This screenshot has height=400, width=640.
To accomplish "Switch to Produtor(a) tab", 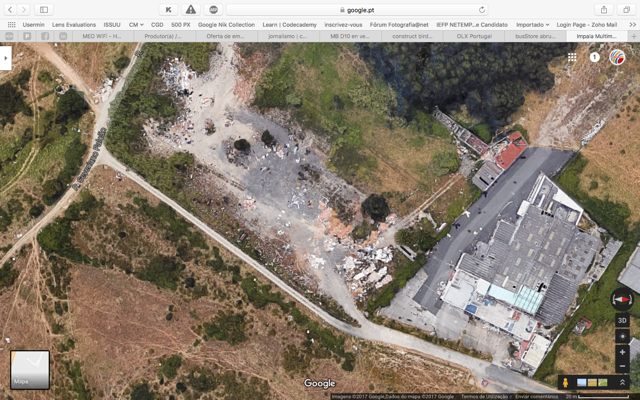I will click(165, 36).
